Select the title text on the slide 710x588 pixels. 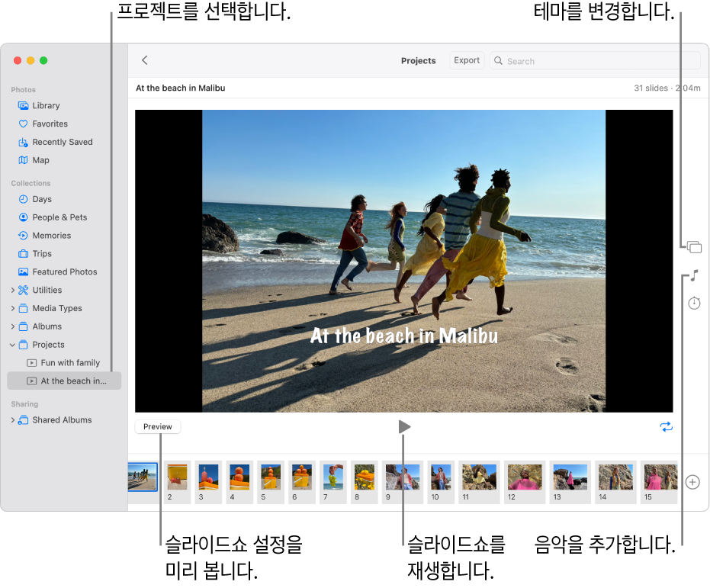click(x=404, y=336)
